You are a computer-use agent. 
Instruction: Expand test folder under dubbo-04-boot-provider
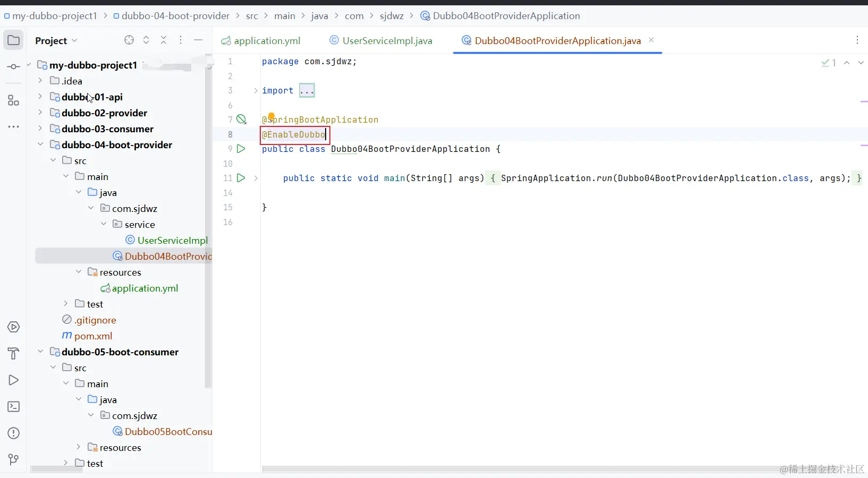pyautogui.click(x=66, y=304)
